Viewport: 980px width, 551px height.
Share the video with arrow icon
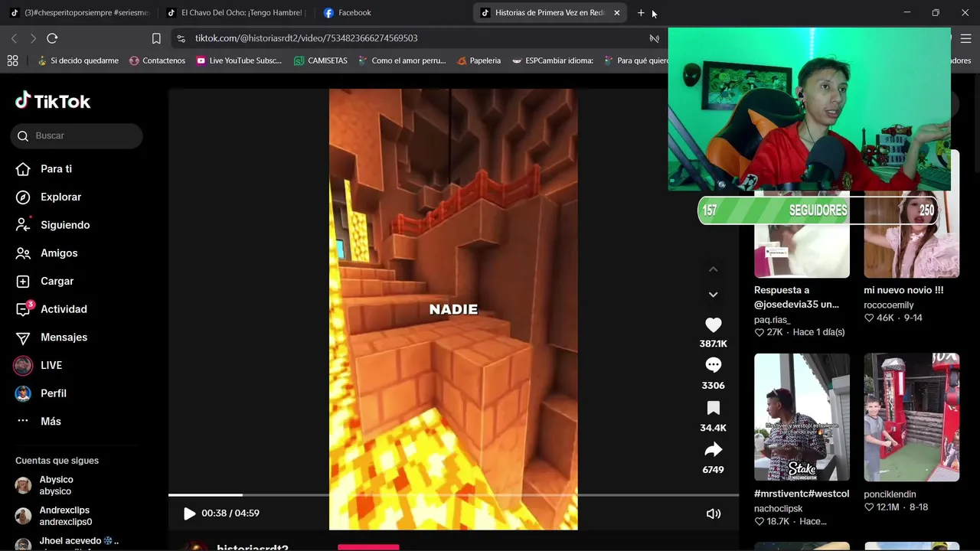pos(713,450)
